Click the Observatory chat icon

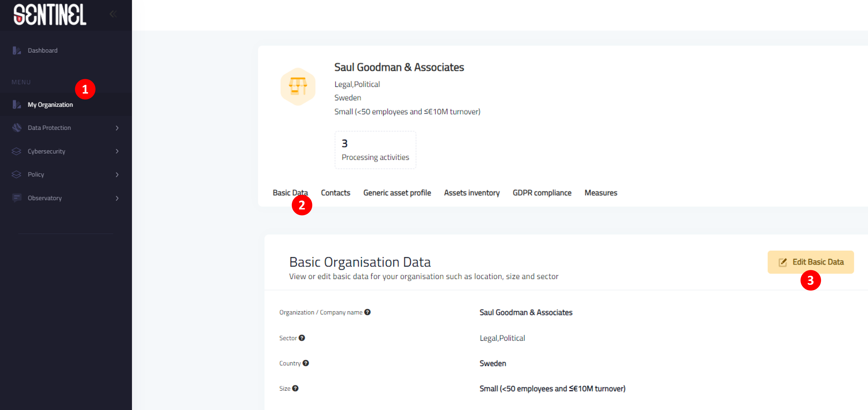(x=17, y=198)
